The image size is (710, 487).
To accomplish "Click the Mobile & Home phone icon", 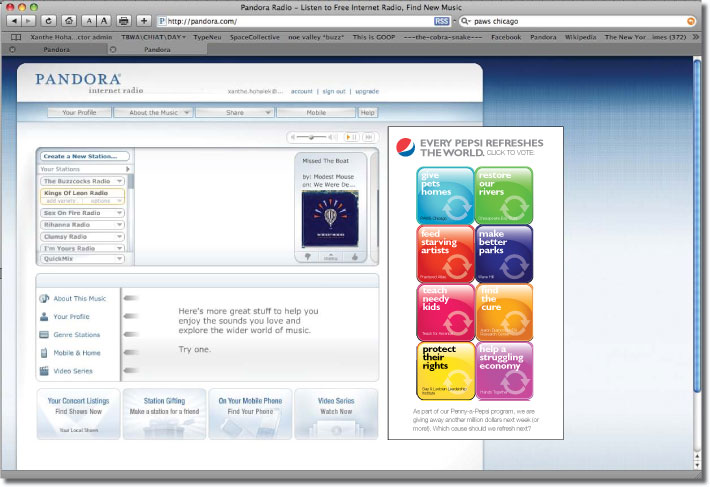I will tap(44, 353).
